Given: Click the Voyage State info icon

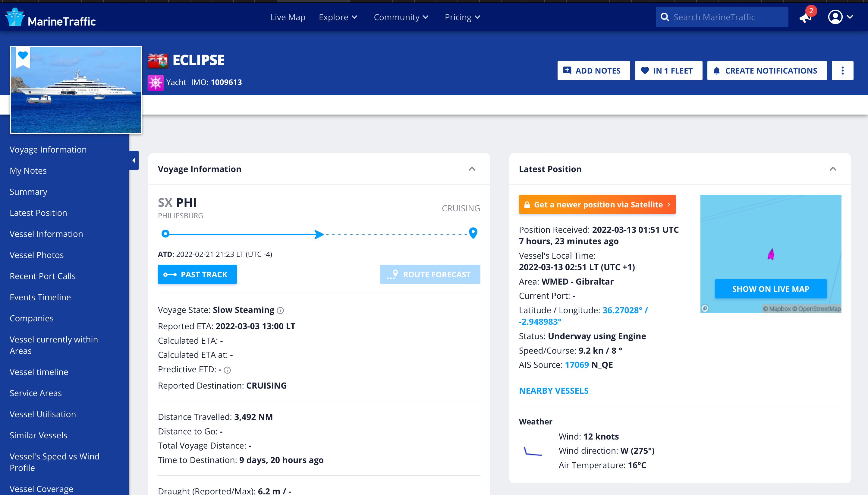Looking at the screenshot, I should (280, 311).
